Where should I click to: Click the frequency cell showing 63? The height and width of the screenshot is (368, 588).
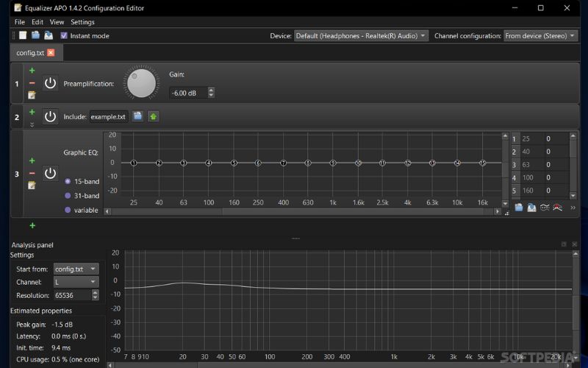(532, 164)
